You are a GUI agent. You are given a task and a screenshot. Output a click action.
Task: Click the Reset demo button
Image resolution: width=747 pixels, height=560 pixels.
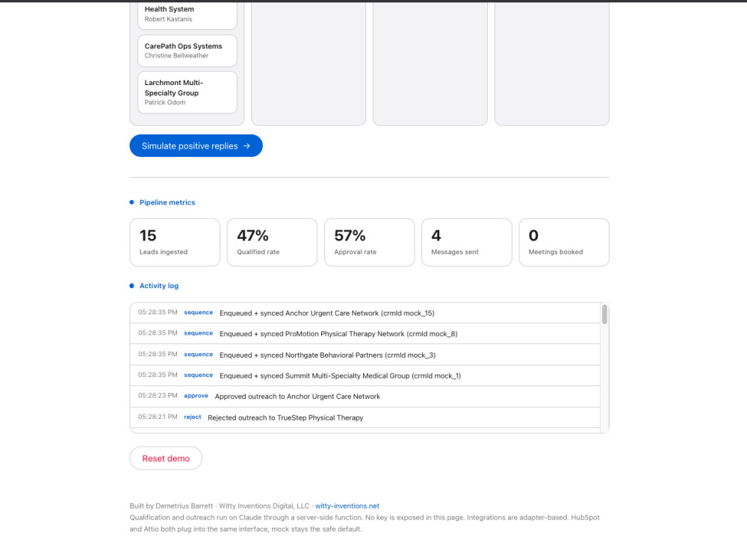pyautogui.click(x=166, y=458)
